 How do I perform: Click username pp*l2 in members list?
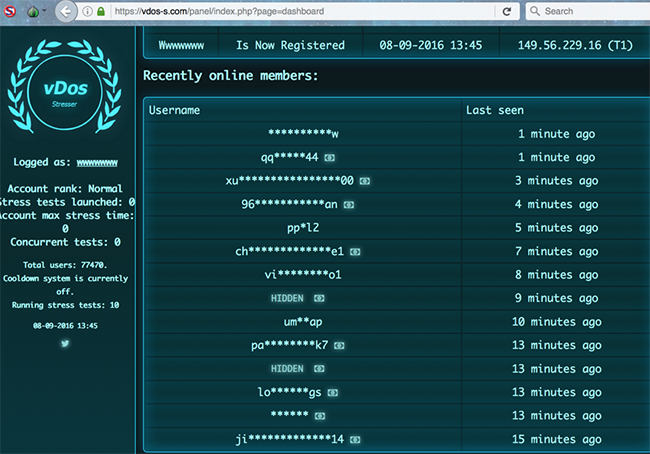point(304,228)
